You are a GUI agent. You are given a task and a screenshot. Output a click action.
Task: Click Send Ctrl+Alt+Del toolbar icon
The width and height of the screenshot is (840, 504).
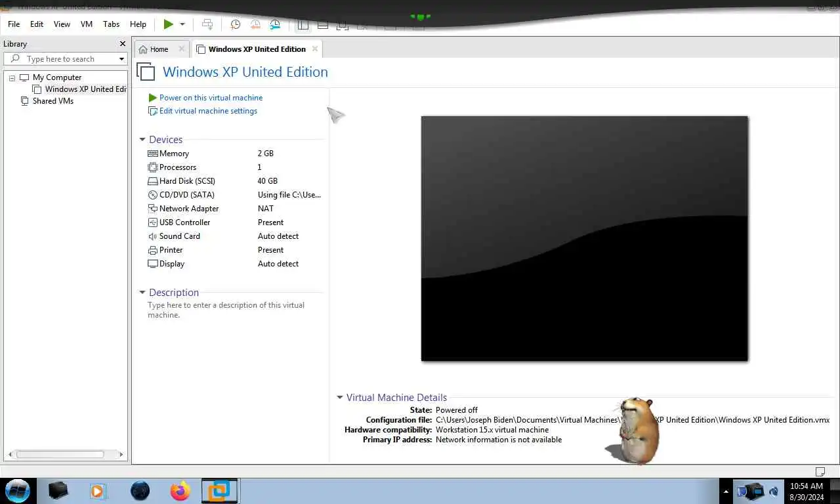207,24
